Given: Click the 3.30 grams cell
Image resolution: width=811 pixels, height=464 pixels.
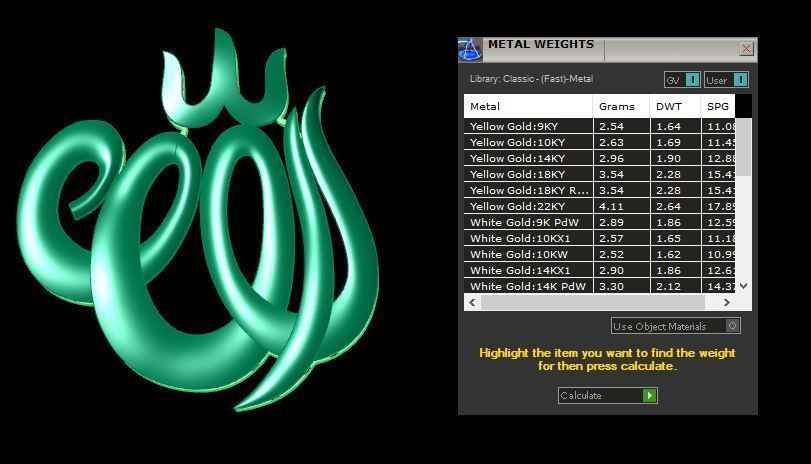Looking at the screenshot, I should (x=622, y=286).
